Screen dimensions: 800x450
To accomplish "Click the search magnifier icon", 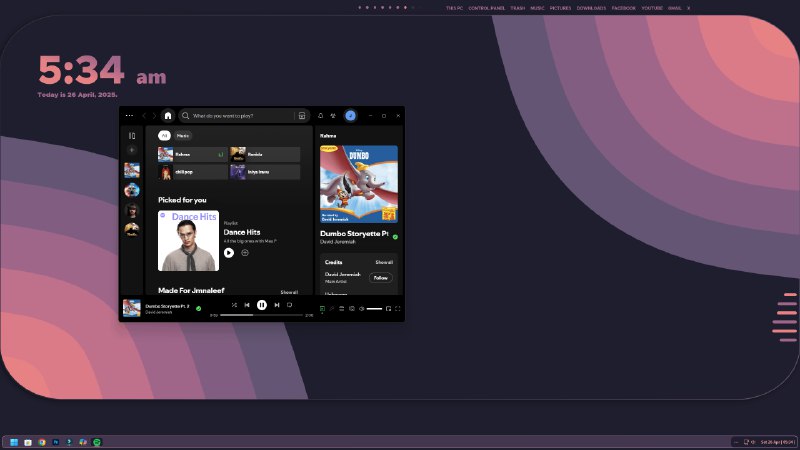I will pos(186,116).
